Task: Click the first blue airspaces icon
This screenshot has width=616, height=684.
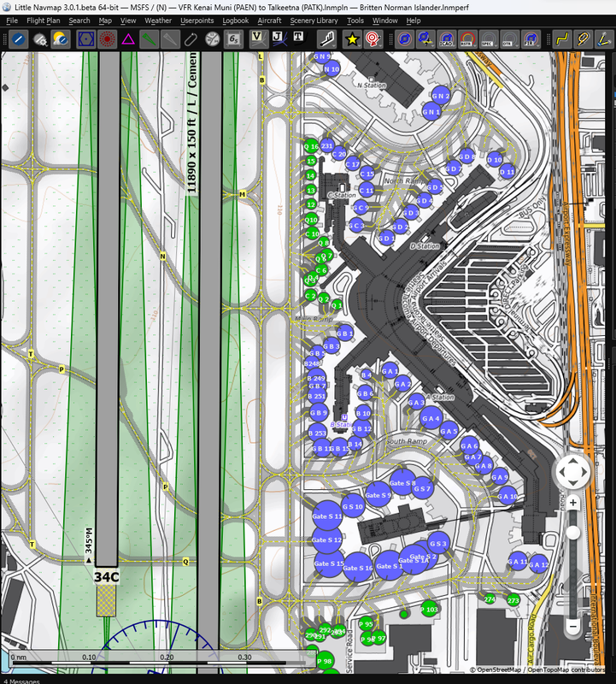Action: pyautogui.click(x=405, y=39)
